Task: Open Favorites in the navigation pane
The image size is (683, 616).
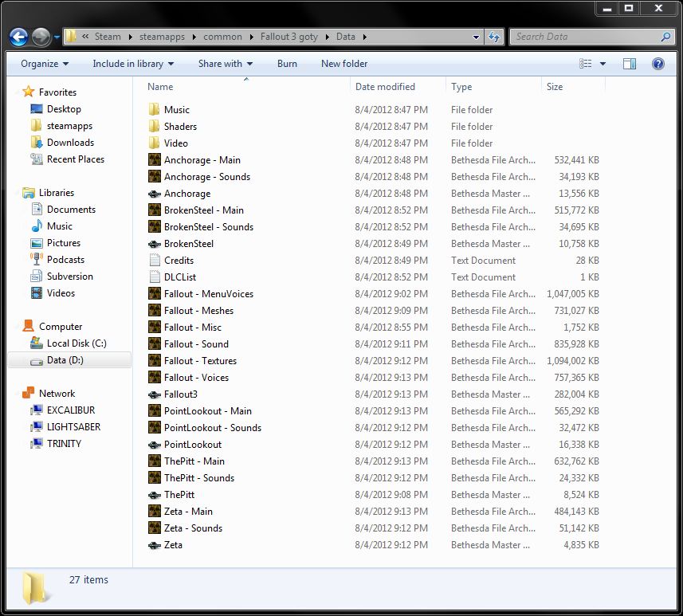Action: tap(57, 92)
